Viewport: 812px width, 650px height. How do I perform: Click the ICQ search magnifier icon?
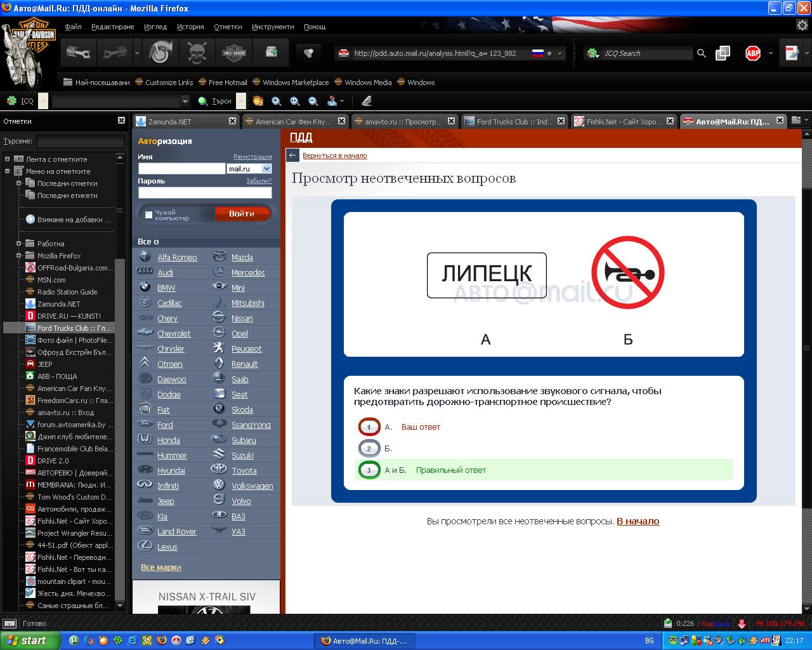tap(701, 53)
